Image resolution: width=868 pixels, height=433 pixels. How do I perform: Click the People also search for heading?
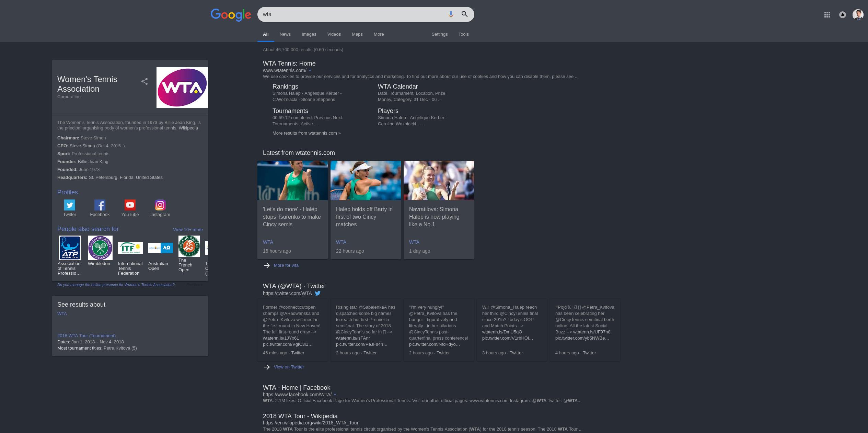pyautogui.click(x=88, y=229)
